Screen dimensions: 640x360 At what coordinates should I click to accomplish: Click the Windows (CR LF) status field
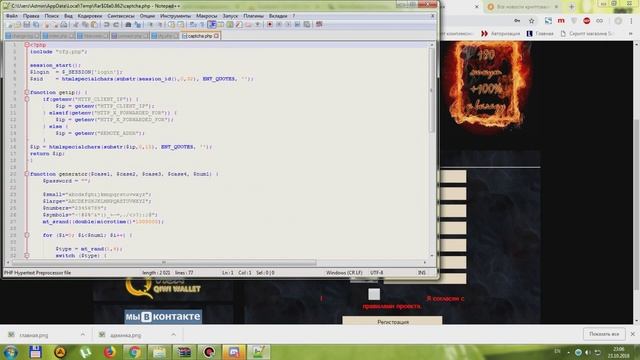point(344,273)
